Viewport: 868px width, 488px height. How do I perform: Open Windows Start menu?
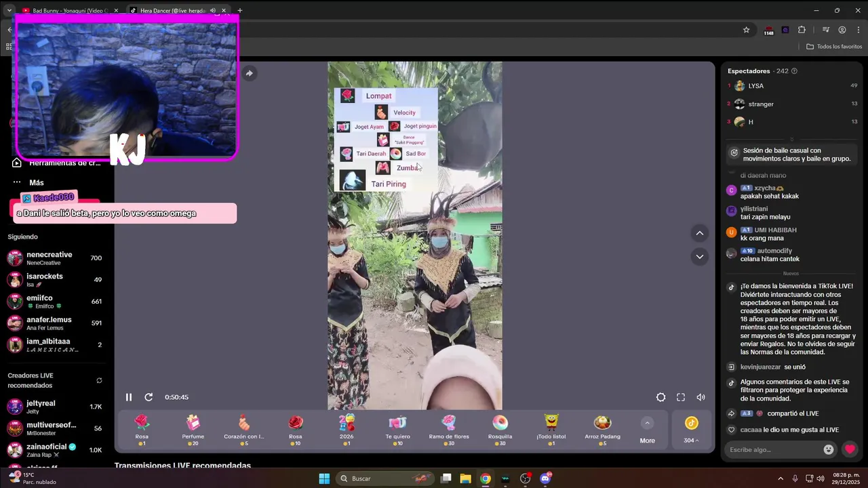[324, 479]
